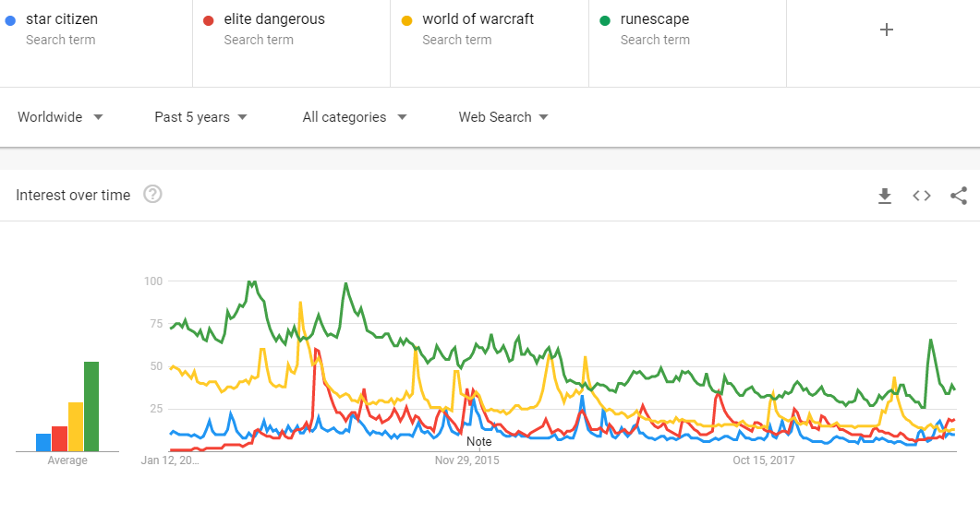Change the Web Search type dropdown
Viewport: 980px width, 526px height.
coord(503,117)
